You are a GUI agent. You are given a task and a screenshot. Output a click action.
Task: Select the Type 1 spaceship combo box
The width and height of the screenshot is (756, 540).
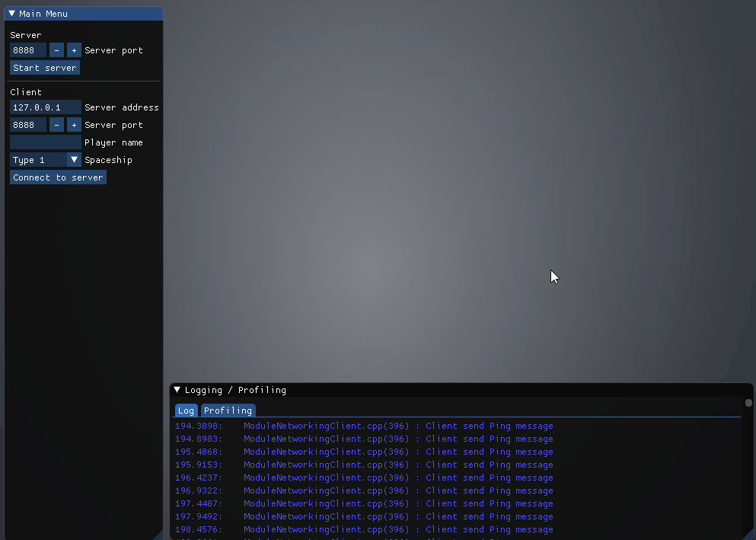38,160
